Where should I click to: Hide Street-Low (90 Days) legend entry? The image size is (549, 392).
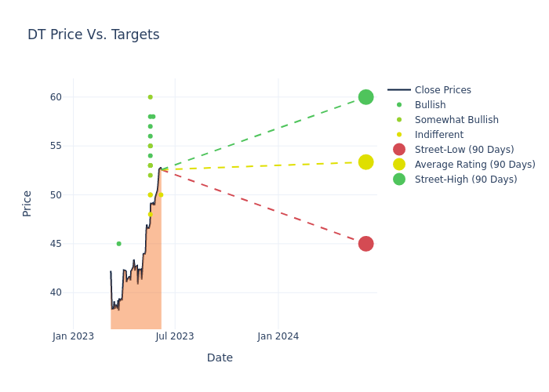pos(464,150)
